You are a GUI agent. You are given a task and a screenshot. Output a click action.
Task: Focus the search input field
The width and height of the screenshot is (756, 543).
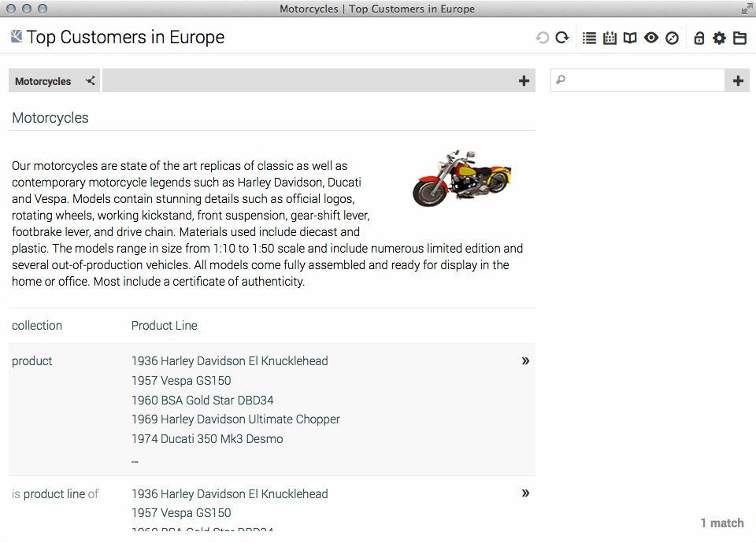(x=637, y=80)
